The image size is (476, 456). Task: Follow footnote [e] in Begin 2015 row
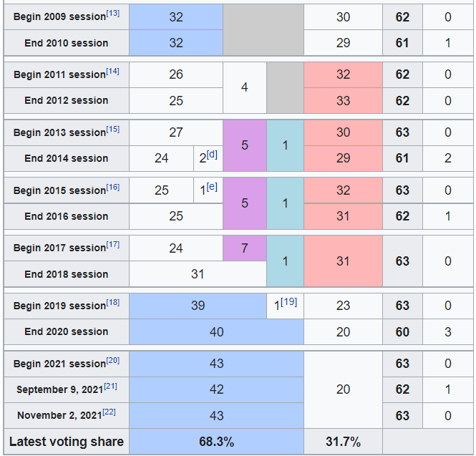tap(212, 187)
